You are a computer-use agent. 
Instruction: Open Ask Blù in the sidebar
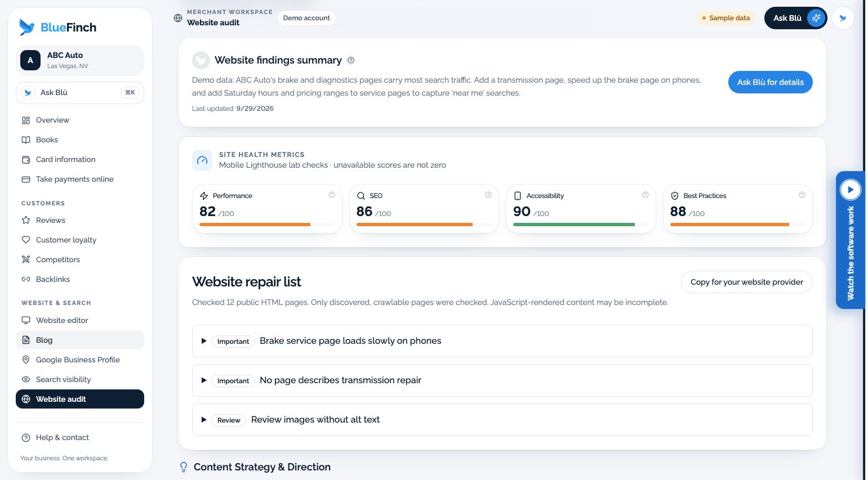80,93
